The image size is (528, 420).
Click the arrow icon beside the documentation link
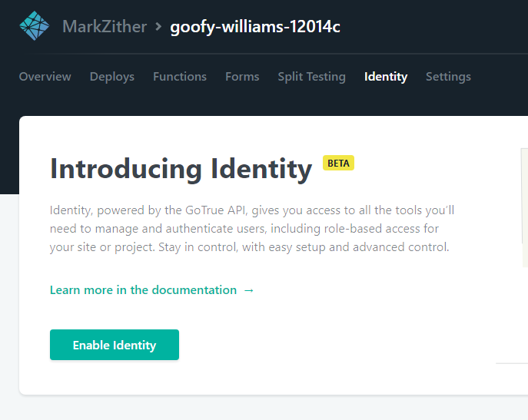coord(248,290)
